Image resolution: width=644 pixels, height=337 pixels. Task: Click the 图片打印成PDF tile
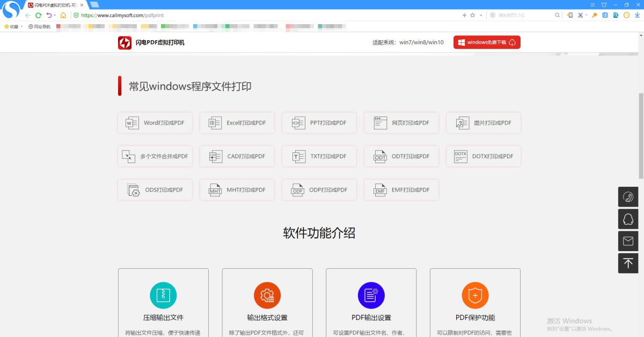click(x=484, y=123)
